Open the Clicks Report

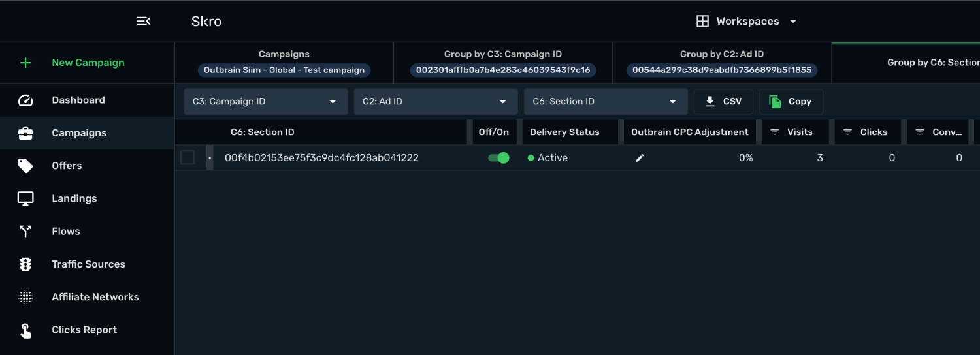coord(84,330)
